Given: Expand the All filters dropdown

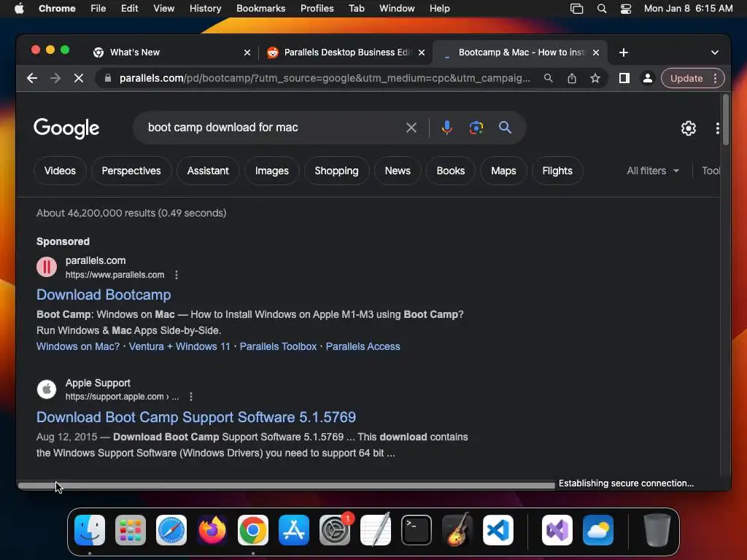Looking at the screenshot, I should 653,171.
